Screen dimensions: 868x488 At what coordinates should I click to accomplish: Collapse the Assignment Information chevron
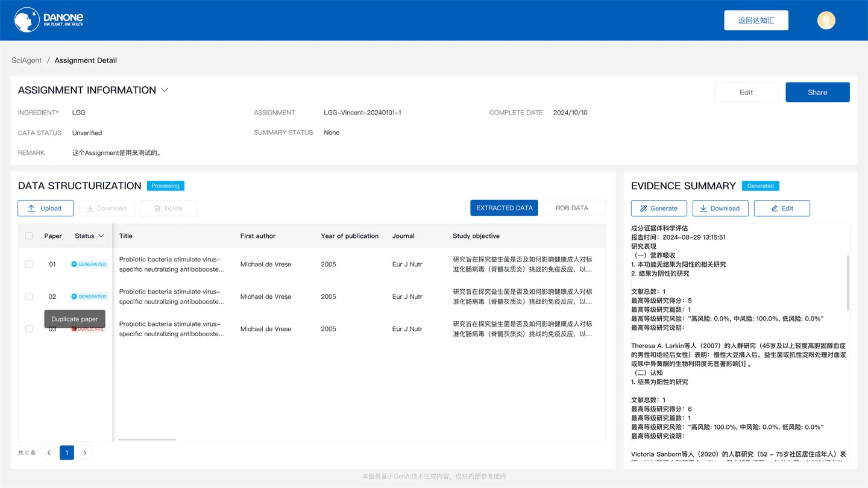(165, 90)
